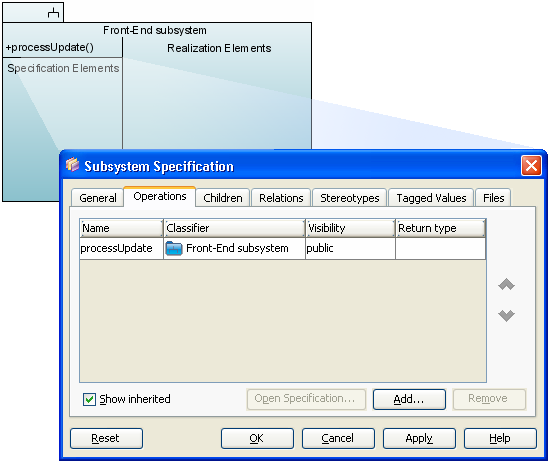Select the processUpdate operation name cell
The image size is (550, 463).
coord(121,248)
